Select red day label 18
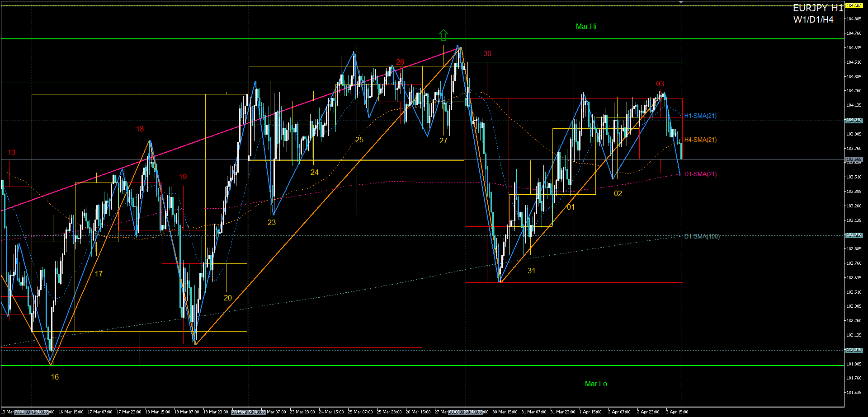868x417 pixels. point(140,129)
